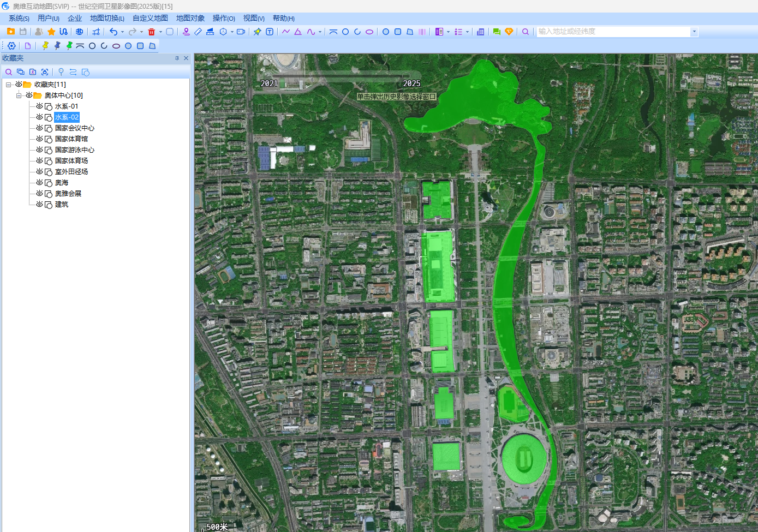Click the search icon in favorites panel
Screen dimensions: 758x532
(9, 72)
